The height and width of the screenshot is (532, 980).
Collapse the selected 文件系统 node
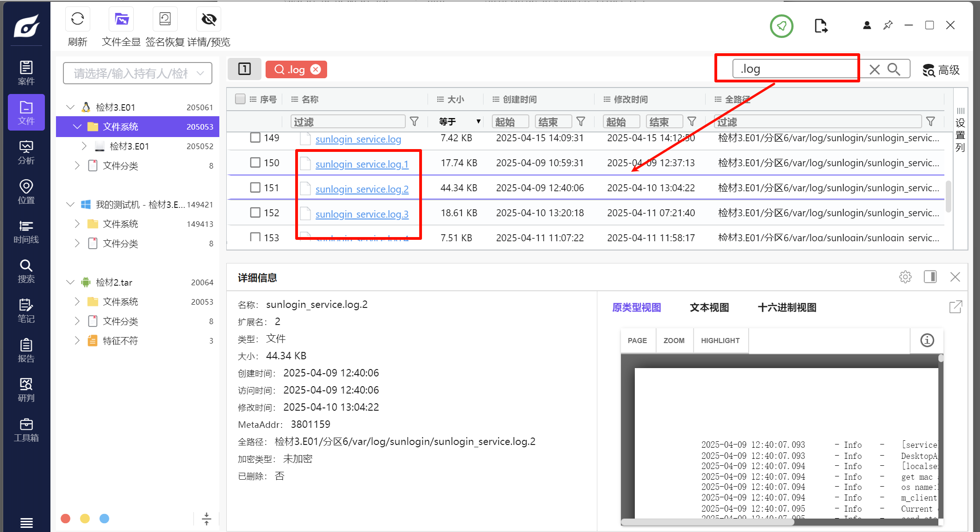point(77,127)
